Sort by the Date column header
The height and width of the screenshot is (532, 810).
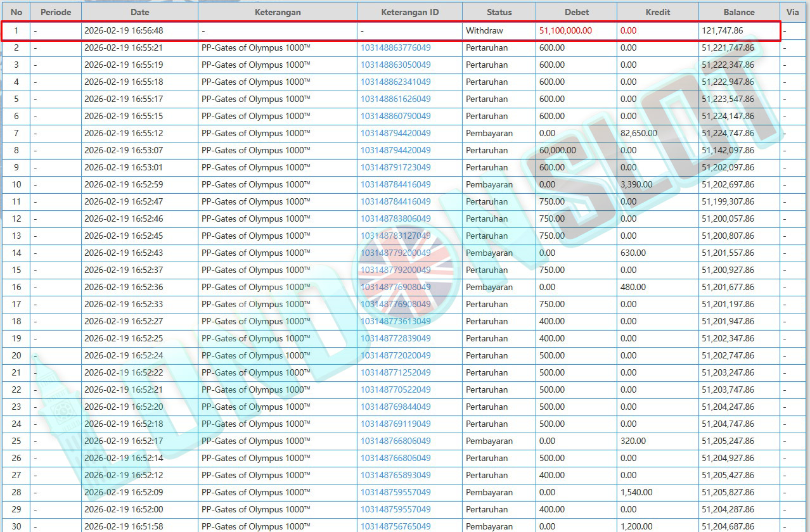point(139,12)
